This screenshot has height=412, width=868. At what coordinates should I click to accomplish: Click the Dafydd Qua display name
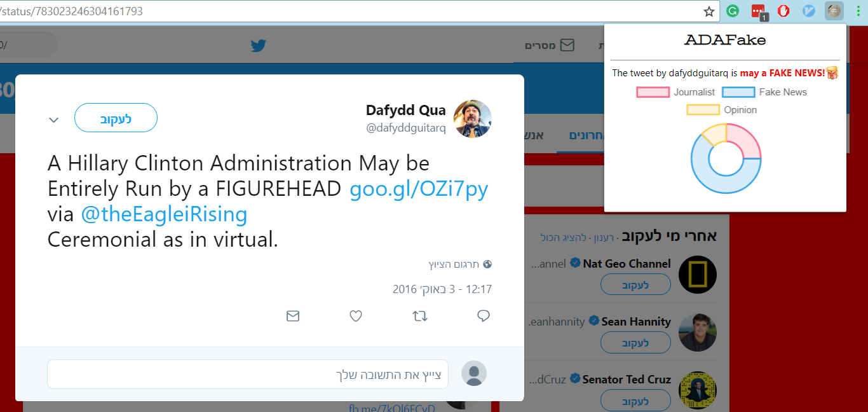point(406,110)
